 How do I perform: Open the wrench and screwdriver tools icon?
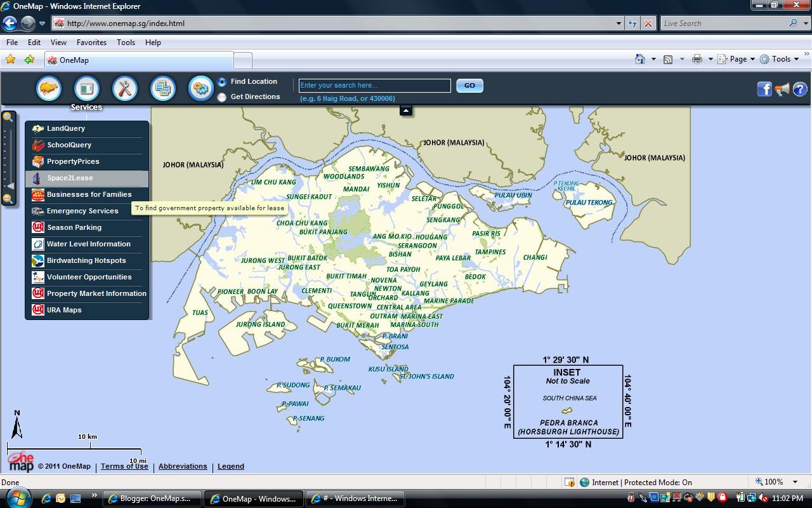(x=125, y=88)
